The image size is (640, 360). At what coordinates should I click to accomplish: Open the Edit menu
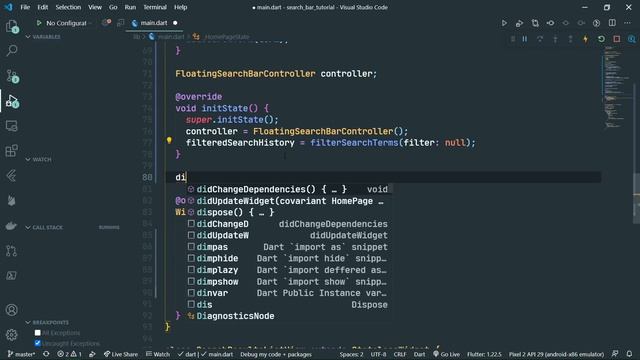(42, 7)
